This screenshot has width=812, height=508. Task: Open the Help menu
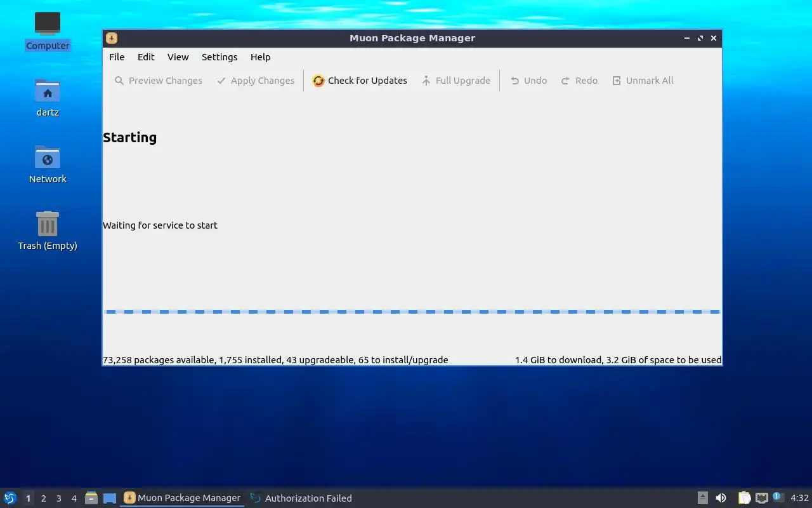261,57
